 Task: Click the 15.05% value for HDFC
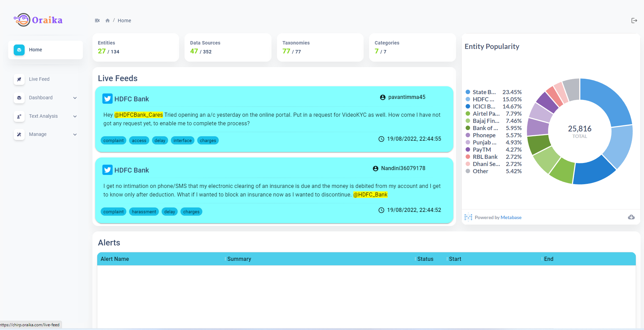point(512,99)
